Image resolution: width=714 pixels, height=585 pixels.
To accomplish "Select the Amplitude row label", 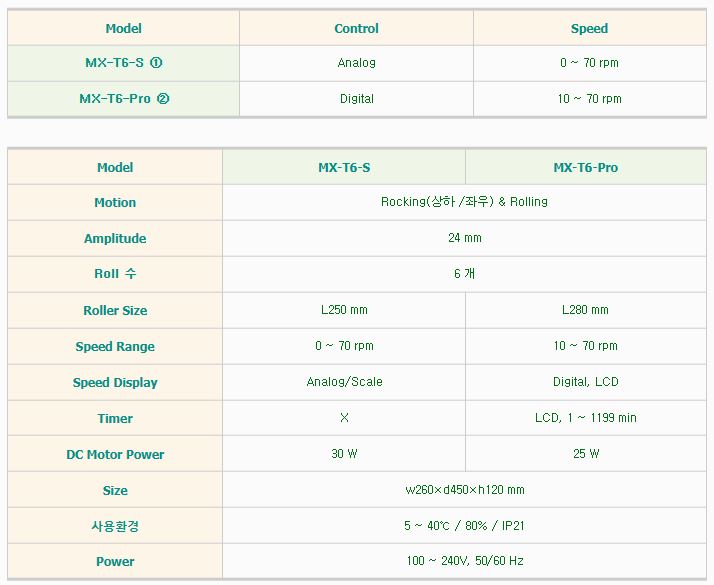I will pos(115,239).
